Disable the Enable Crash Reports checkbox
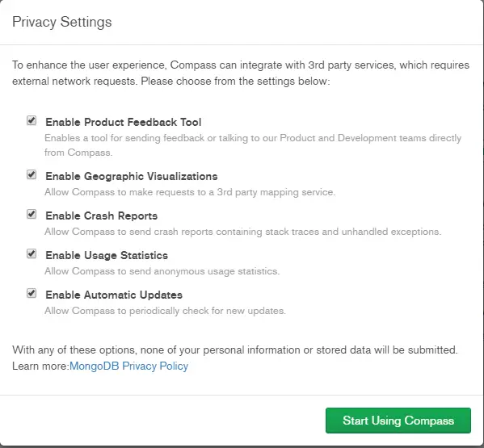Image resolution: width=484 pixels, height=448 pixels. pyautogui.click(x=32, y=214)
